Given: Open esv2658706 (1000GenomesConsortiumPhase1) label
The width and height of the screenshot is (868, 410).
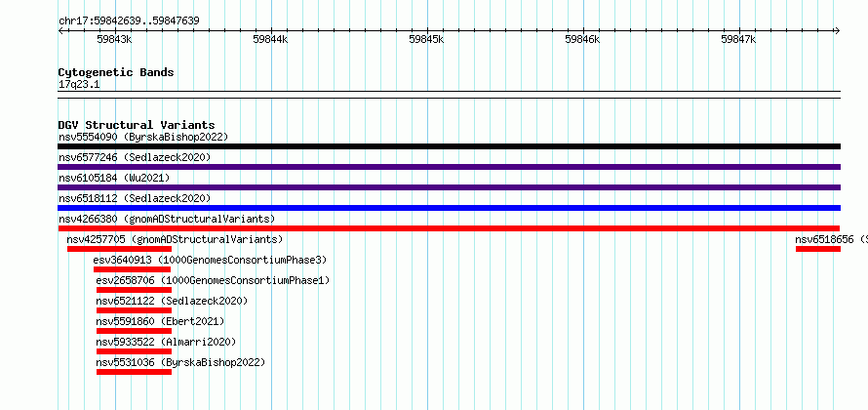Looking at the screenshot, I should point(214,280).
